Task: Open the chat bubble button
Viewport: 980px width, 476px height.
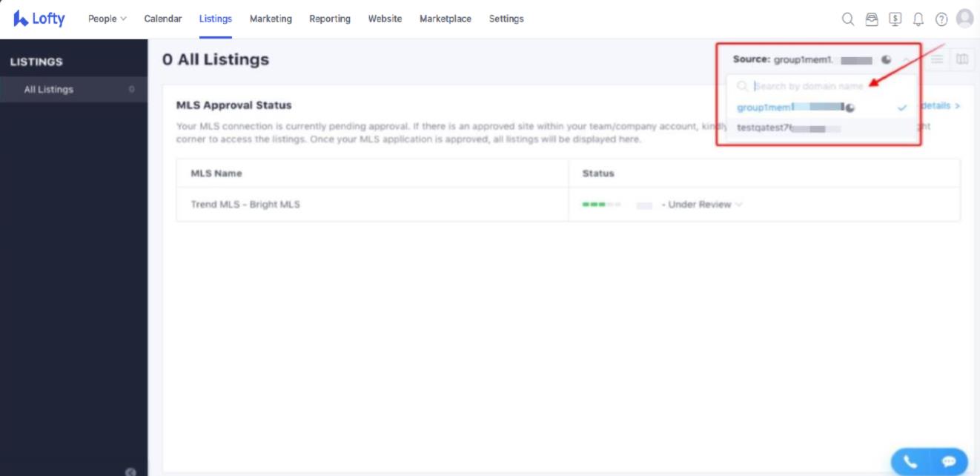Action: point(949,461)
